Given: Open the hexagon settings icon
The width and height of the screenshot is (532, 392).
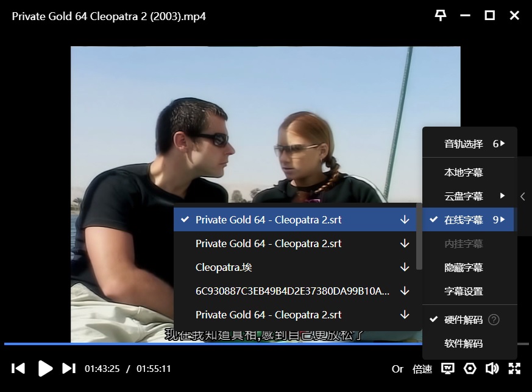Looking at the screenshot, I should pos(470,368).
